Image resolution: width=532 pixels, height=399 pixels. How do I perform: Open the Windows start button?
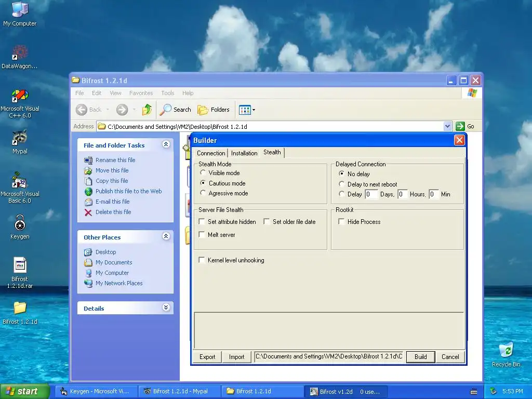24,392
